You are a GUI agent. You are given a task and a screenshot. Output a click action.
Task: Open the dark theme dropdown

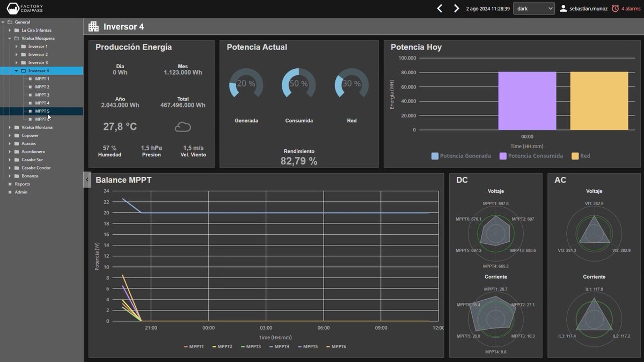coord(533,8)
